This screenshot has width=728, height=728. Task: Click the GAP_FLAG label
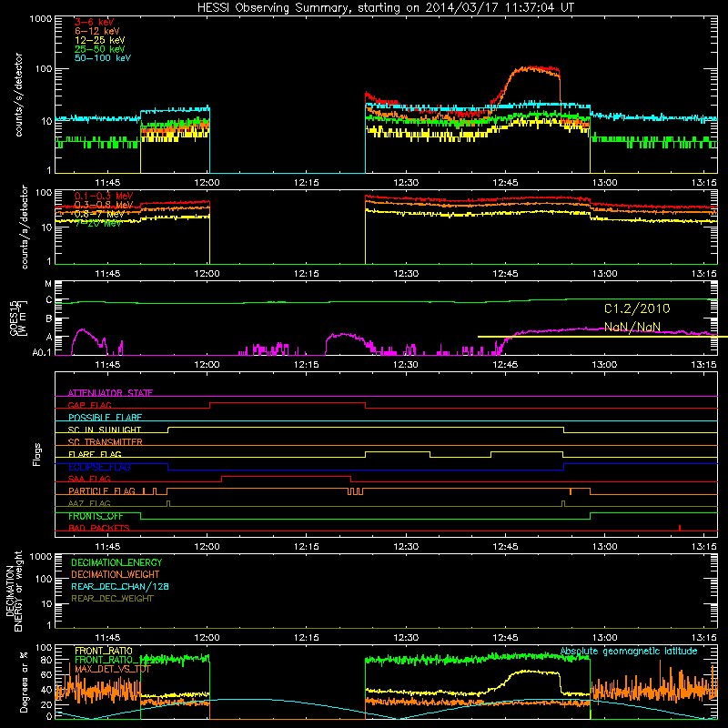[89, 405]
